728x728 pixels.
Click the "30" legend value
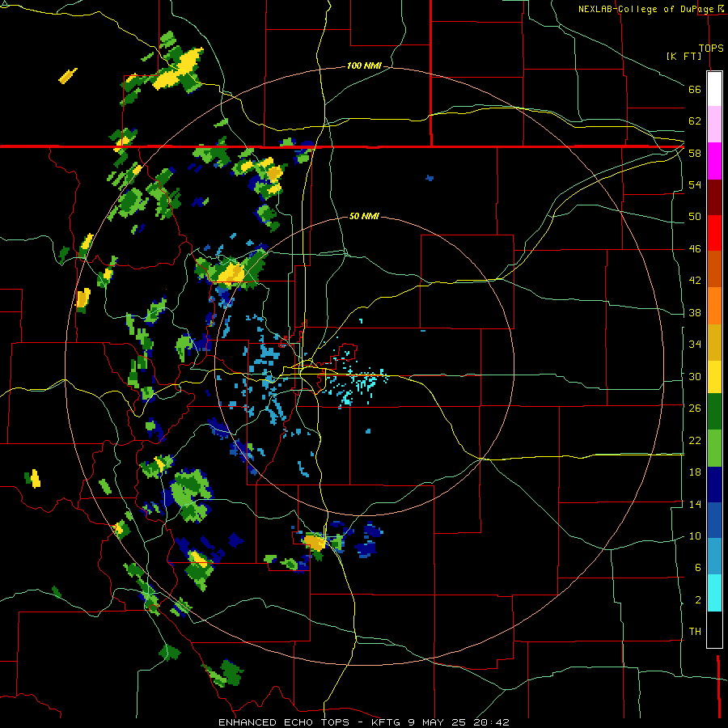(x=695, y=376)
